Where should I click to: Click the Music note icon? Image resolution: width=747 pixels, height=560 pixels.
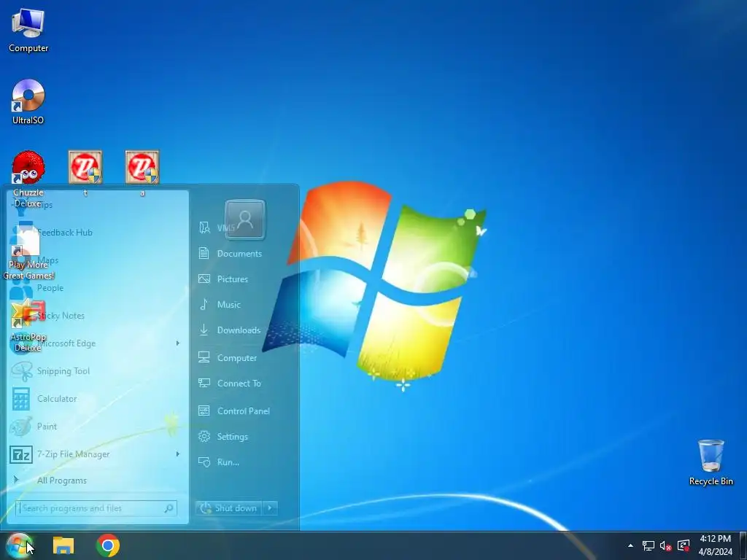coord(204,304)
